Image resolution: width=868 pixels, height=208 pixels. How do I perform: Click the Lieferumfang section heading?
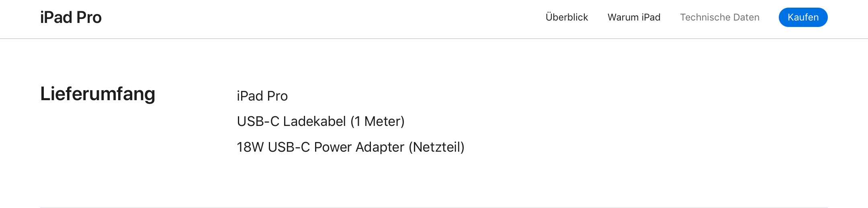tap(98, 94)
